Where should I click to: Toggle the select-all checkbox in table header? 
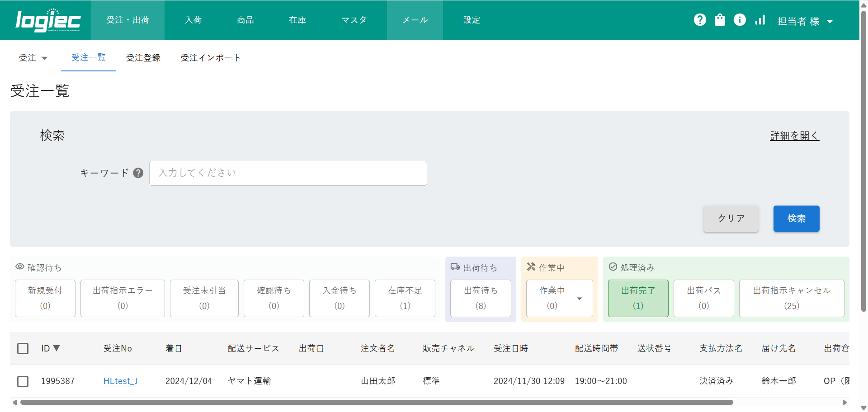pos(23,348)
